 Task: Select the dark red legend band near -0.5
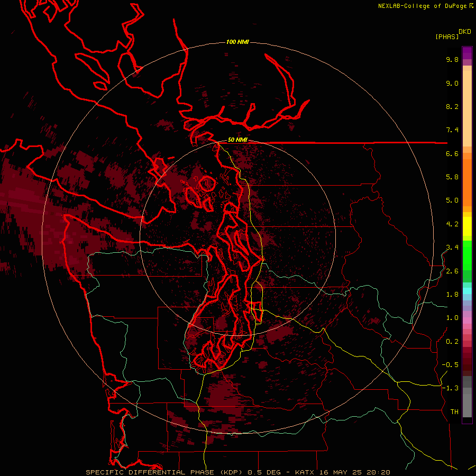pyautogui.click(x=467, y=364)
